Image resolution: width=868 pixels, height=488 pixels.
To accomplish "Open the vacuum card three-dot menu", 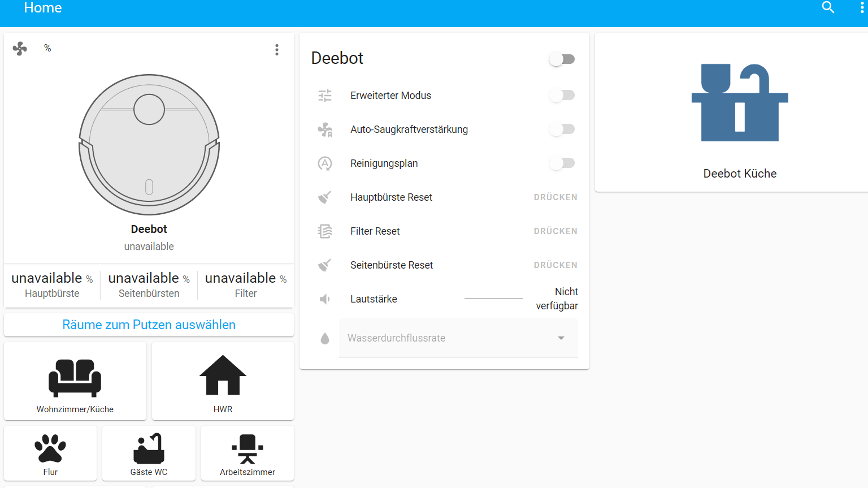I will pyautogui.click(x=277, y=50).
